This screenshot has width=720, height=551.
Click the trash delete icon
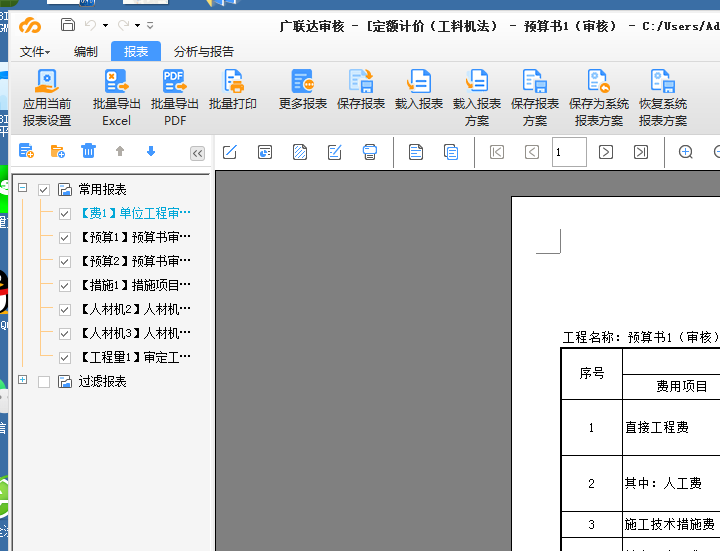pos(88,151)
